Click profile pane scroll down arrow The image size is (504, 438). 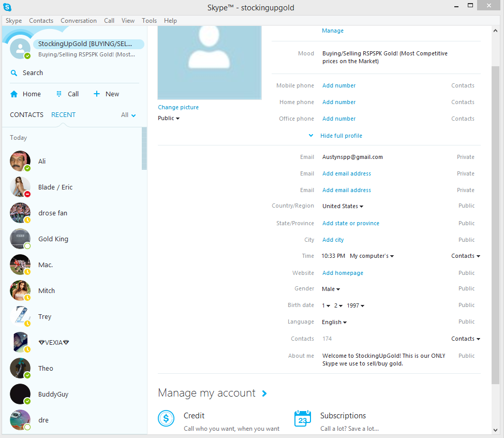pyautogui.click(x=495, y=430)
